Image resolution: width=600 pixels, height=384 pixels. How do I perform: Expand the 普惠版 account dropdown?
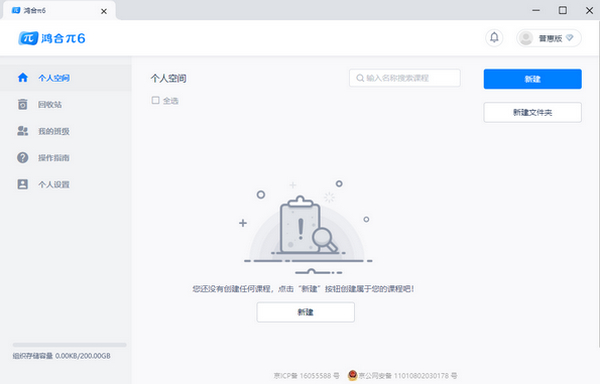pyautogui.click(x=569, y=38)
